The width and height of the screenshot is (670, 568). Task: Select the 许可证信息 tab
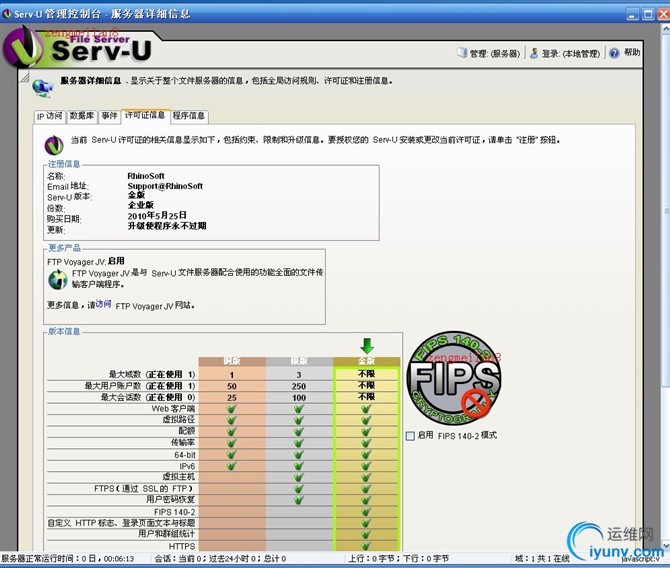[x=145, y=115]
